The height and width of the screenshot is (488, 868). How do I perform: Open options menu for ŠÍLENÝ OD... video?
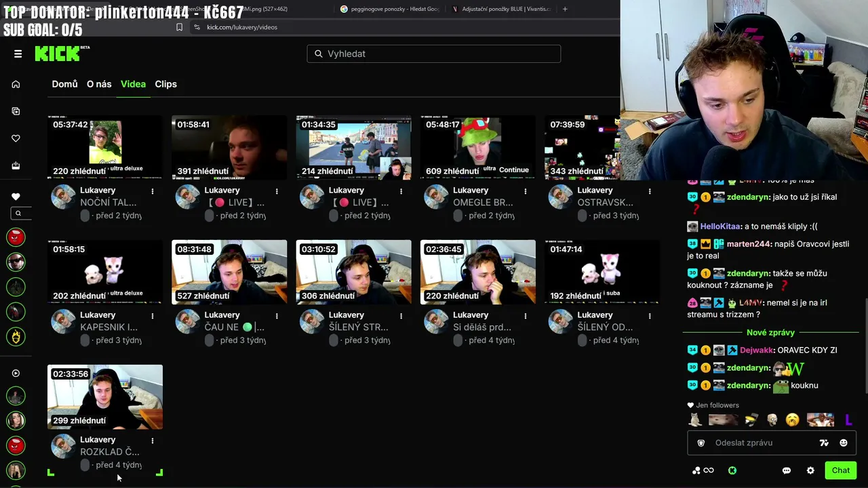click(x=650, y=316)
